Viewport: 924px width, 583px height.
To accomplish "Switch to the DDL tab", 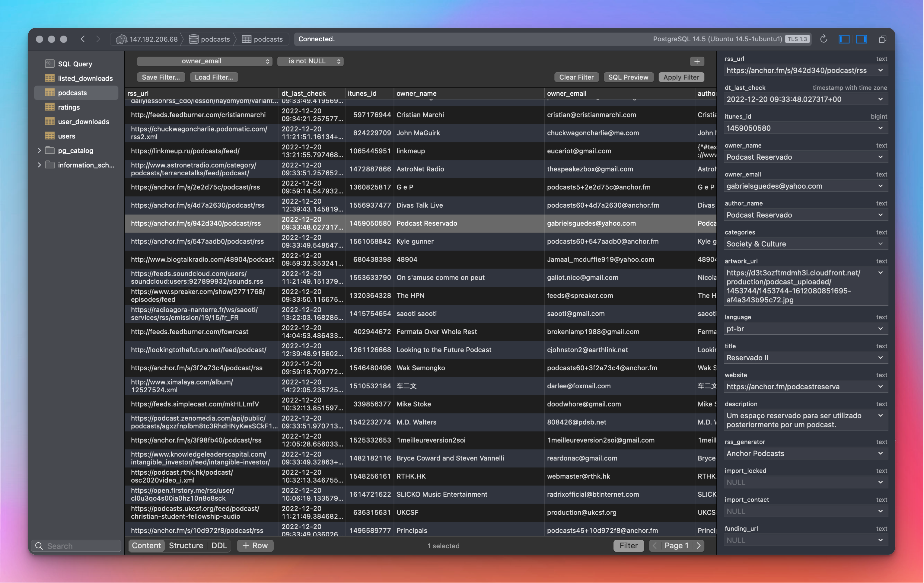I will coord(219,545).
